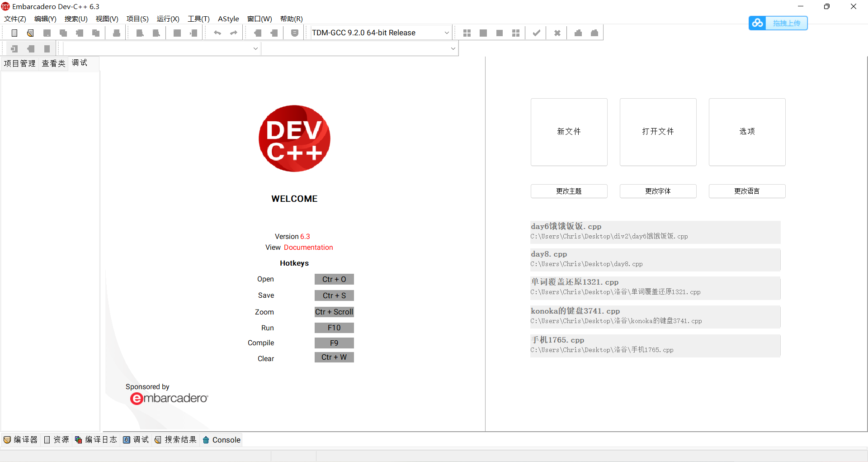
Task: Expand the function list combo box
Action: coord(359,48)
